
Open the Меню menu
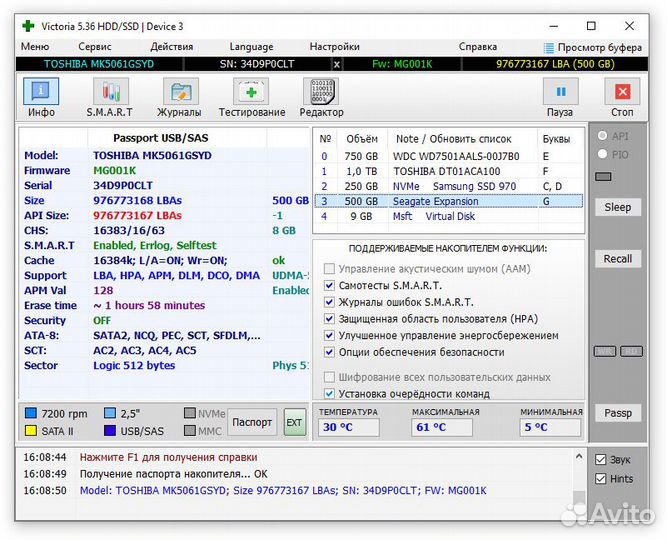tap(35, 46)
